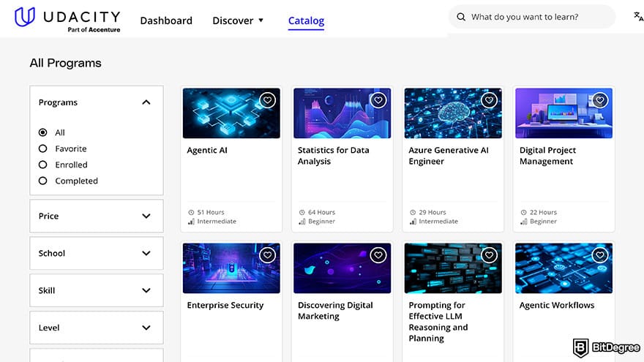Open Prompting for Effective LLM Reasoning title
The image size is (644, 362).
pos(438,322)
